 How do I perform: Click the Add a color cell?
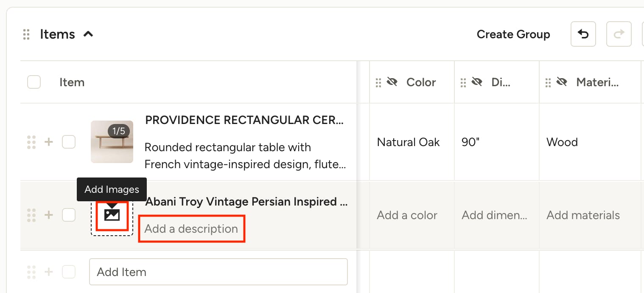click(x=407, y=215)
